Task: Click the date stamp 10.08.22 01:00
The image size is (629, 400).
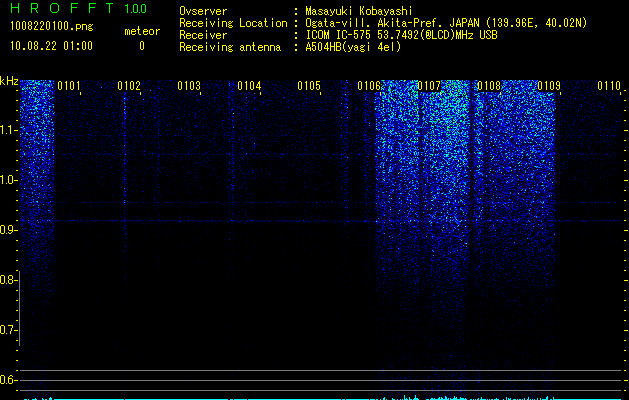Action: click(51, 46)
